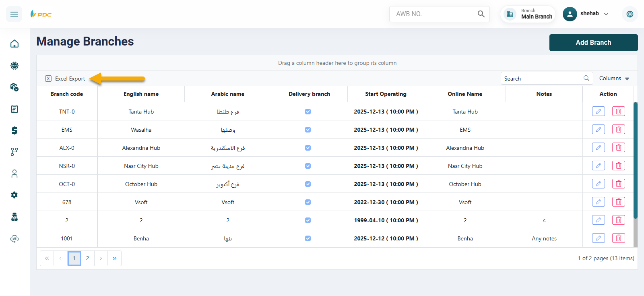Toggle delivery branch checkbox for Benha
Viewport: 644px width, 296px height.
tap(308, 238)
